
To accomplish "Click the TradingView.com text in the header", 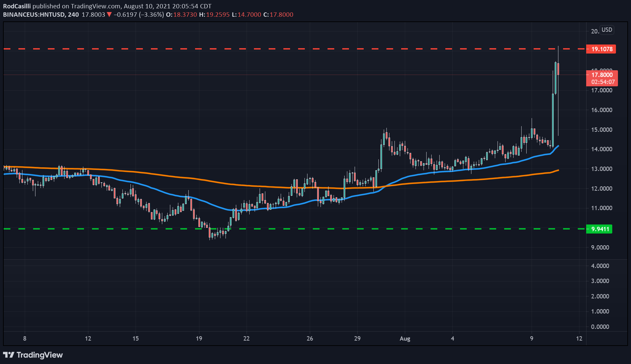I will [x=96, y=6].
